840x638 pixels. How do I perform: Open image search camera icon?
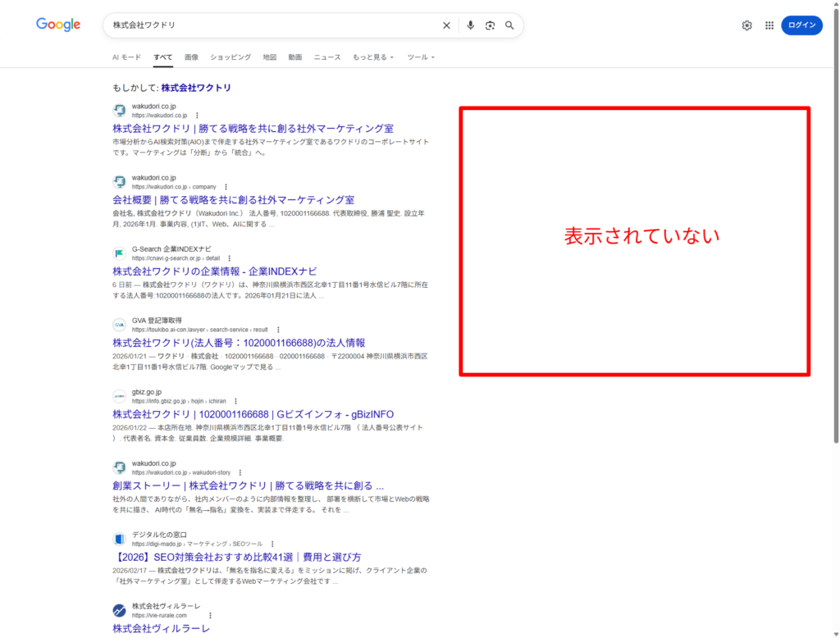tap(490, 25)
